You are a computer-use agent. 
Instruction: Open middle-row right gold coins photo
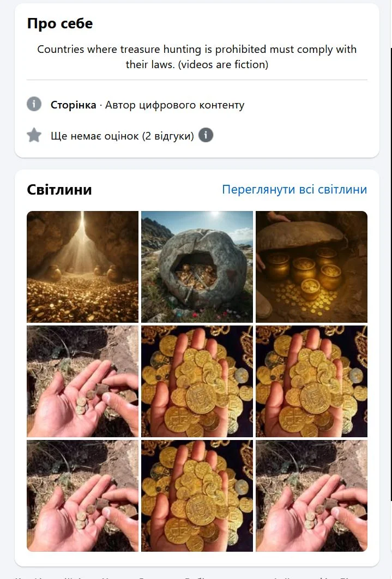tap(311, 381)
